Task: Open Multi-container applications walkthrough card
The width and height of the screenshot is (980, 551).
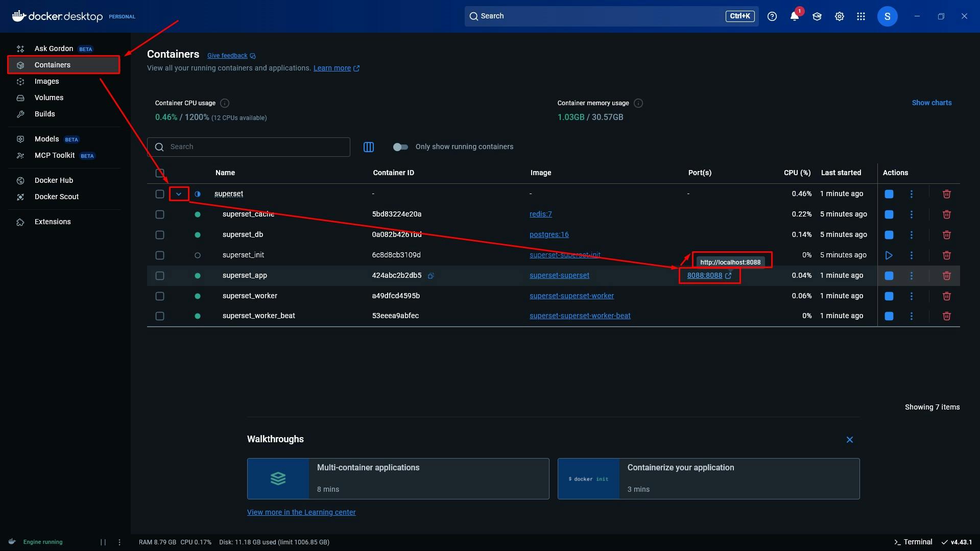Action: click(x=398, y=478)
